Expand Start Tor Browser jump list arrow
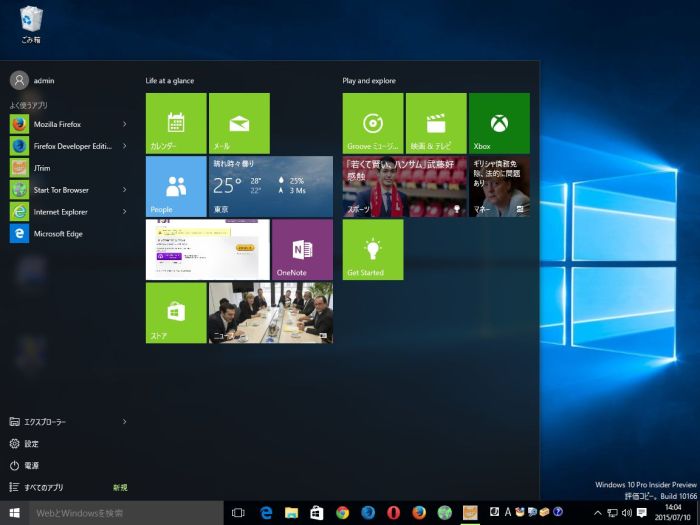The image size is (700, 525). tap(125, 190)
